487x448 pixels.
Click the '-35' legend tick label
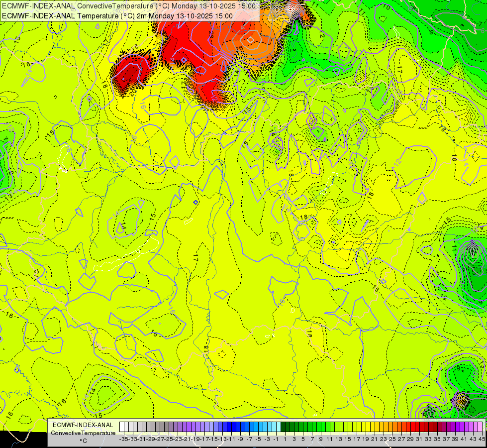(123, 439)
